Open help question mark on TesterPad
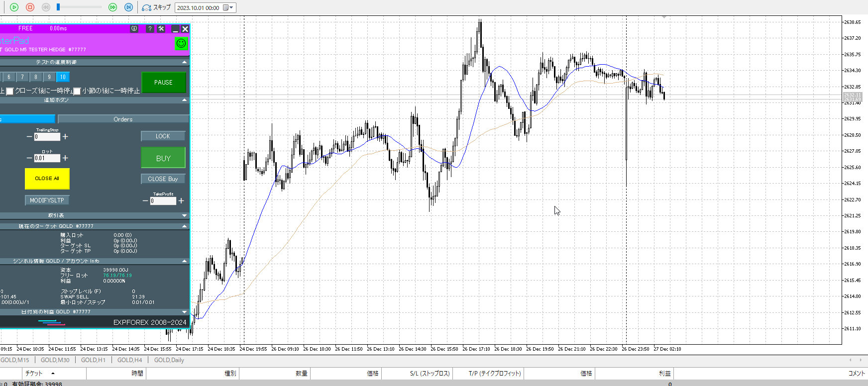Screen dimensions: 868x386 [x=150, y=29]
